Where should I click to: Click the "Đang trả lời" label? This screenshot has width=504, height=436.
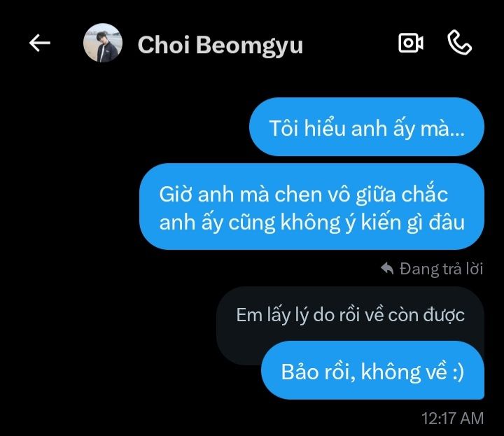click(441, 269)
